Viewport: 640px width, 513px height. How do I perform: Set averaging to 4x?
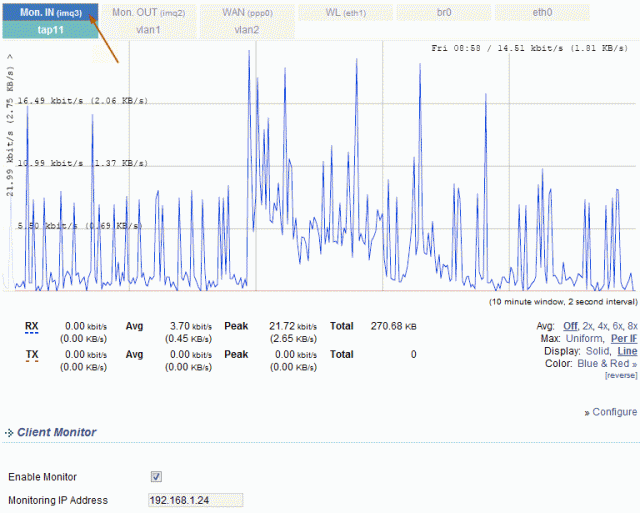603,326
